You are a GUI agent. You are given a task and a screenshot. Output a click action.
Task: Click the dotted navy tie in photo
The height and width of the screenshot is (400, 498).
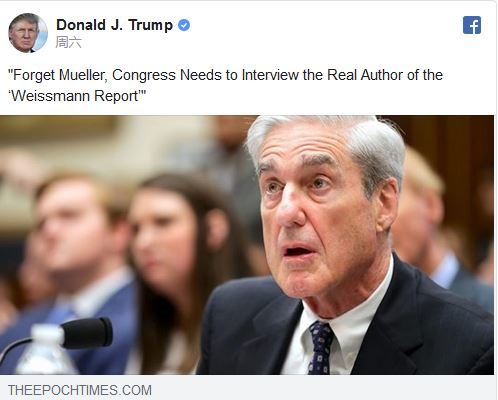tap(320, 348)
